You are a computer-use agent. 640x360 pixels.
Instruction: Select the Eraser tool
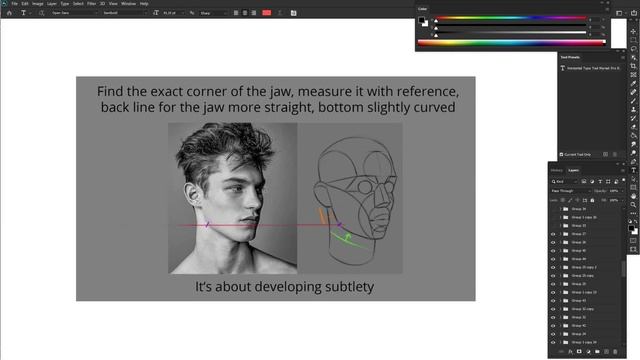click(x=633, y=127)
